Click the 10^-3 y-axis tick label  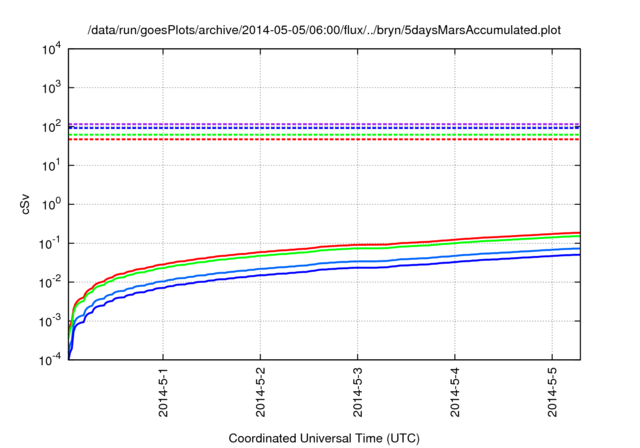point(50,320)
